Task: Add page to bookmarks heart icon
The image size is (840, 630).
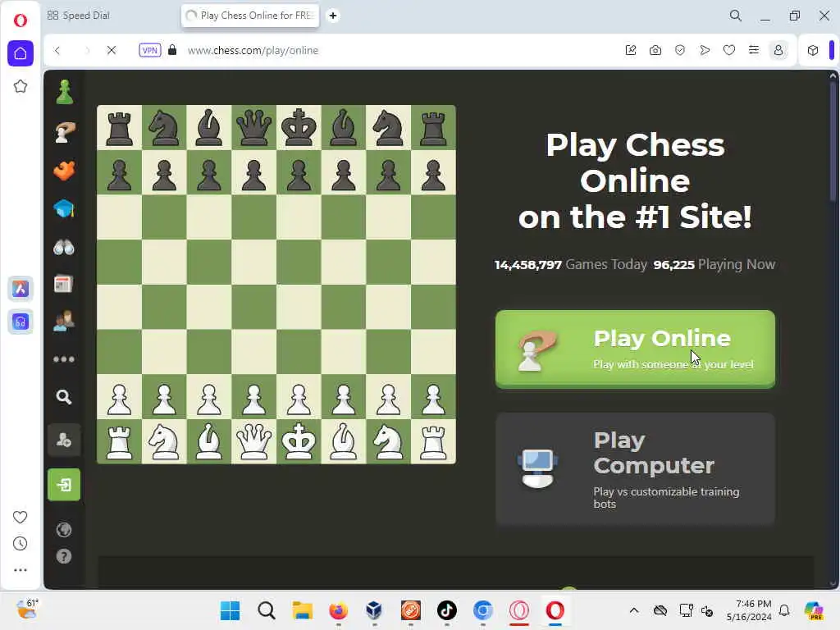Action: (729, 50)
